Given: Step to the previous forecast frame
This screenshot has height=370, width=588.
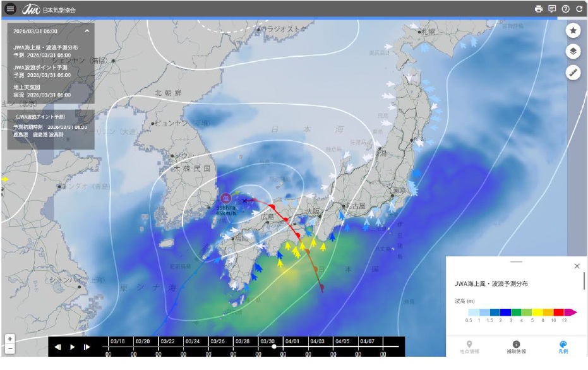Looking at the screenshot, I should tap(57, 347).
